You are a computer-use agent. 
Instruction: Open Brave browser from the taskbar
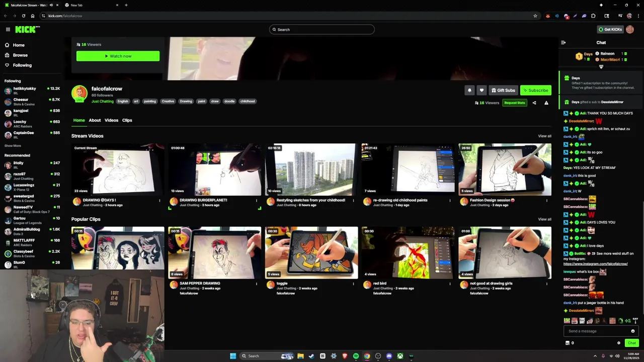[345, 356]
